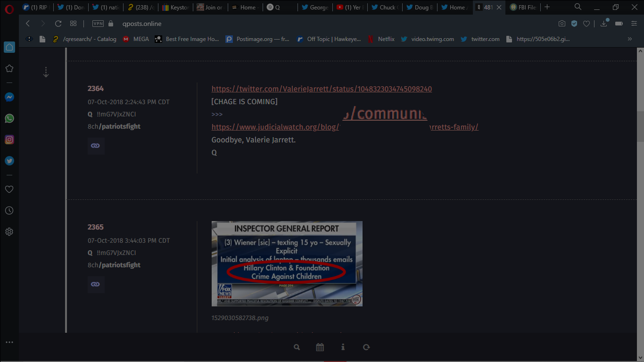Copy permalink icon for post 2364

pyautogui.click(x=96, y=146)
